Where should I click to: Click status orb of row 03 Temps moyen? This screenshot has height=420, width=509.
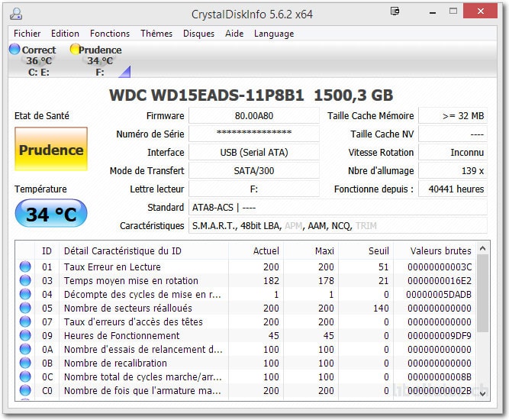(x=25, y=280)
